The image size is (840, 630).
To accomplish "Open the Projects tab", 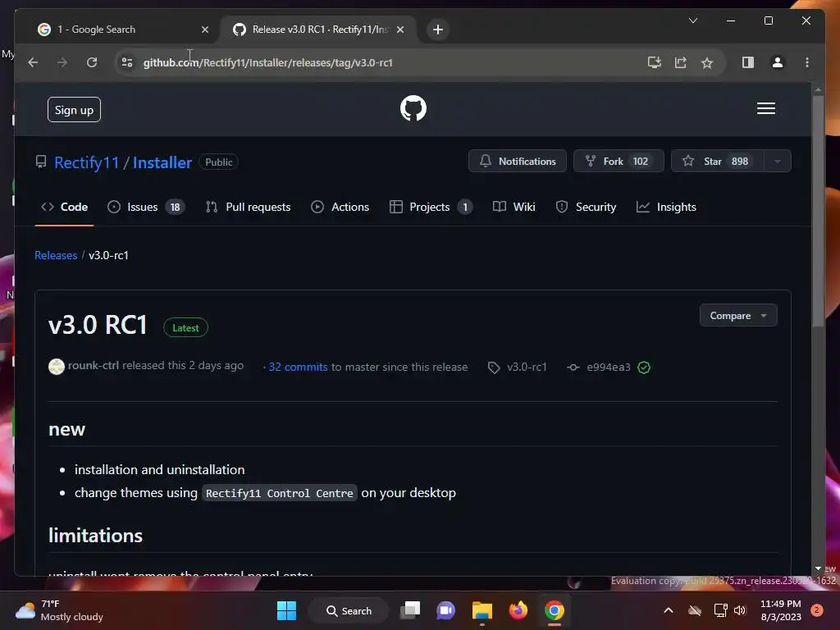I will (431, 207).
